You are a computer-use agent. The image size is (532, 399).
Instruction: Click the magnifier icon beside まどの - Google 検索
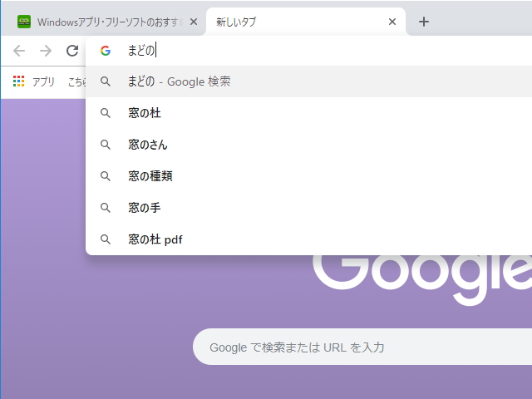106,81
